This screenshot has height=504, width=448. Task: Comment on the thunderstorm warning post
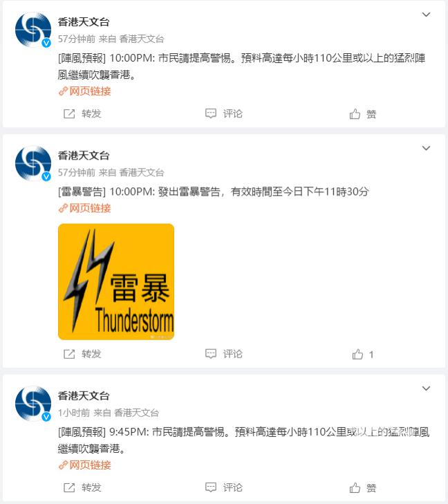[x=224, y=354]
